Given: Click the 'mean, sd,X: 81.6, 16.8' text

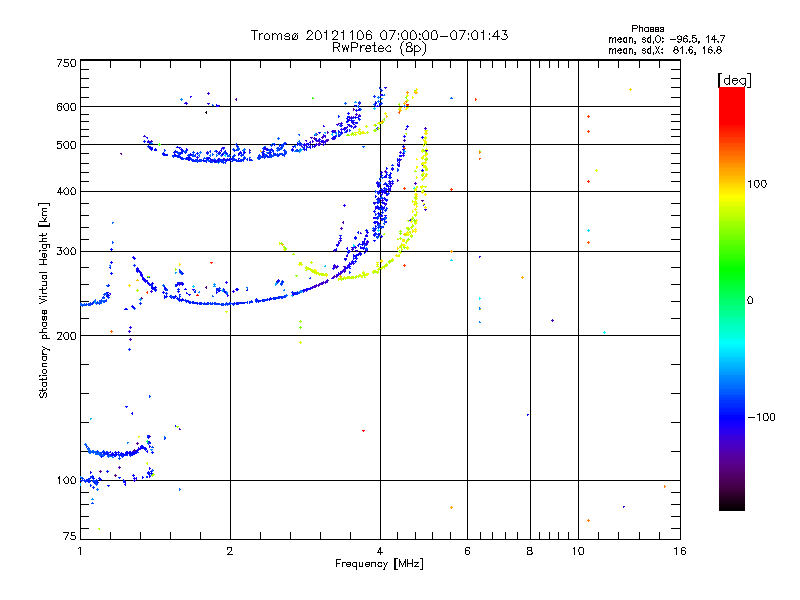Looking at the screenshot, I should coord(665,50).
